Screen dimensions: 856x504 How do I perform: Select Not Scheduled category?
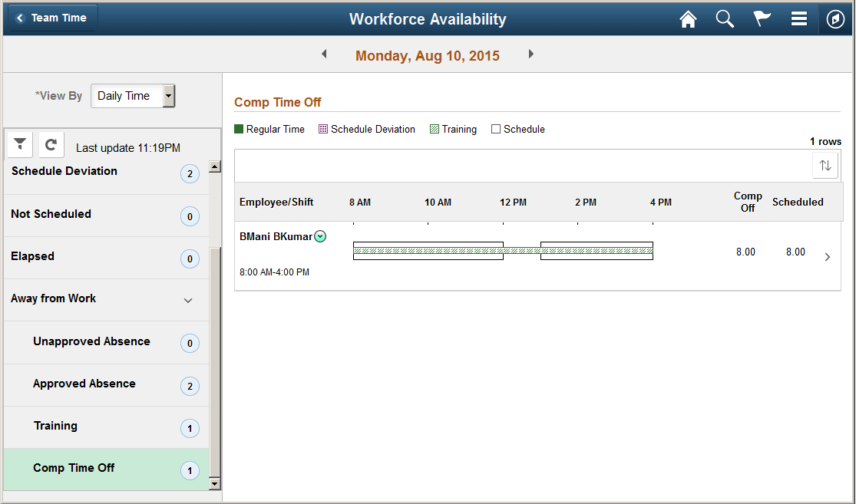tap(107, 216)
